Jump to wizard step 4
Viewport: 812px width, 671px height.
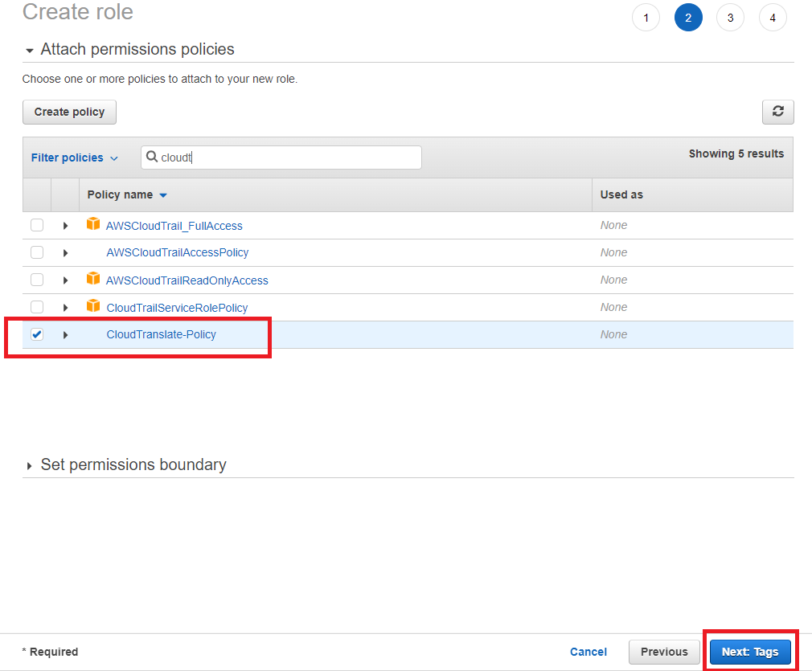pyautogui.click(x=772, y=18)
